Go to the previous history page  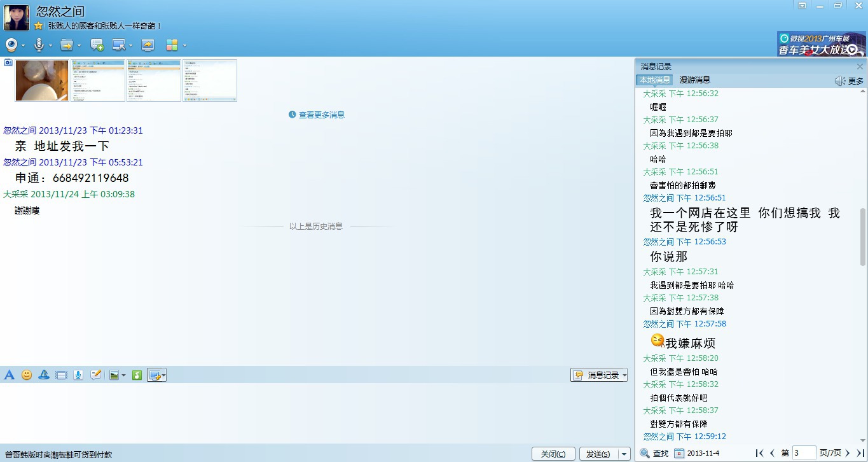[x=772, y=453]
